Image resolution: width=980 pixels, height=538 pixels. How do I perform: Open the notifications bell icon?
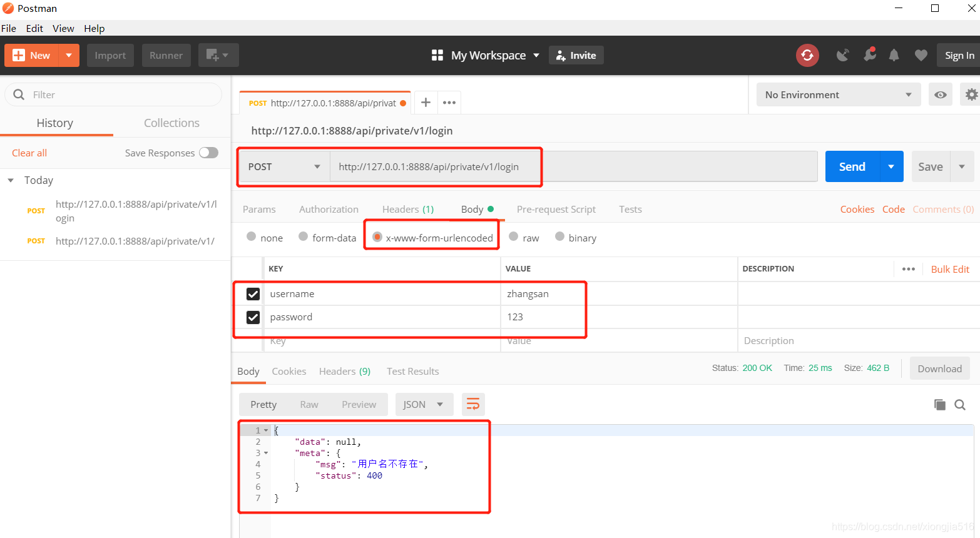click(894, 55)
